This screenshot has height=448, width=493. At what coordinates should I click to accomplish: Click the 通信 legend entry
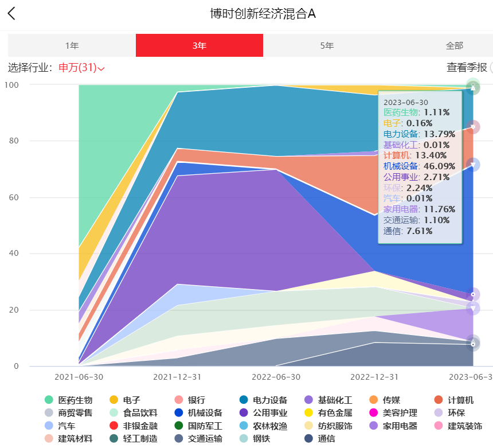coord(320,438)
